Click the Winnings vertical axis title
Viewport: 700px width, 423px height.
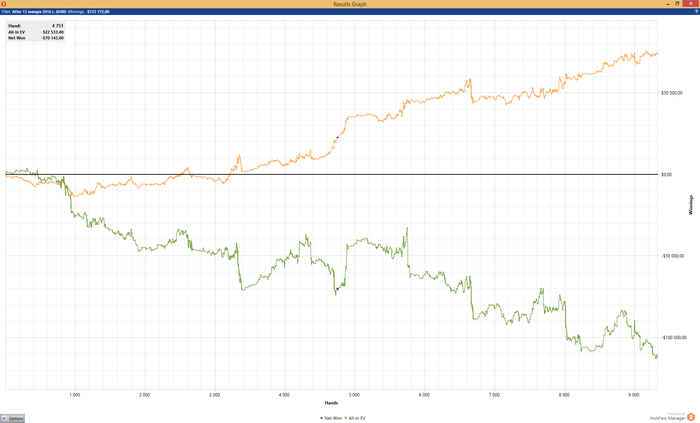[x=691, y=205]
